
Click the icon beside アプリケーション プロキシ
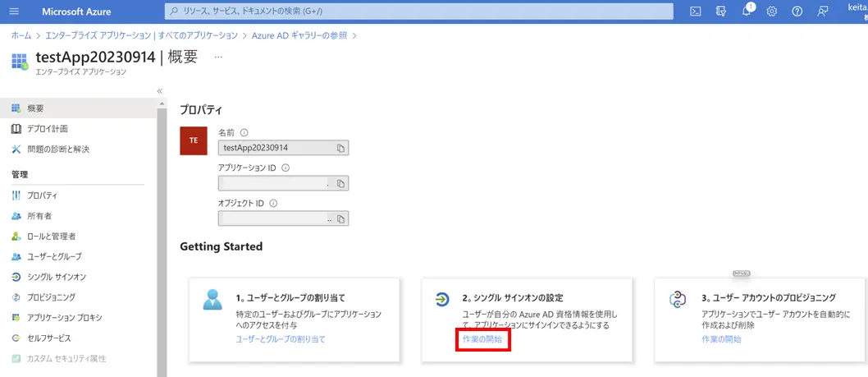[x=16, y=318]
